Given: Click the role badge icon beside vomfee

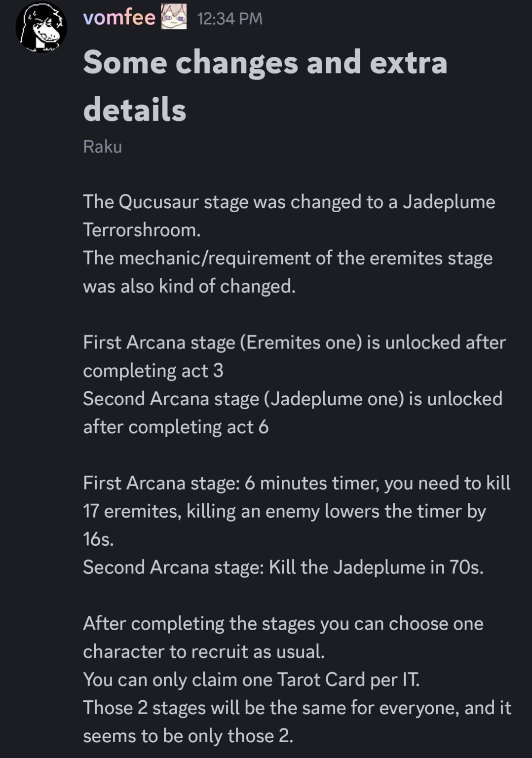Looking at the screenshot, I should (x=174, y=18).
